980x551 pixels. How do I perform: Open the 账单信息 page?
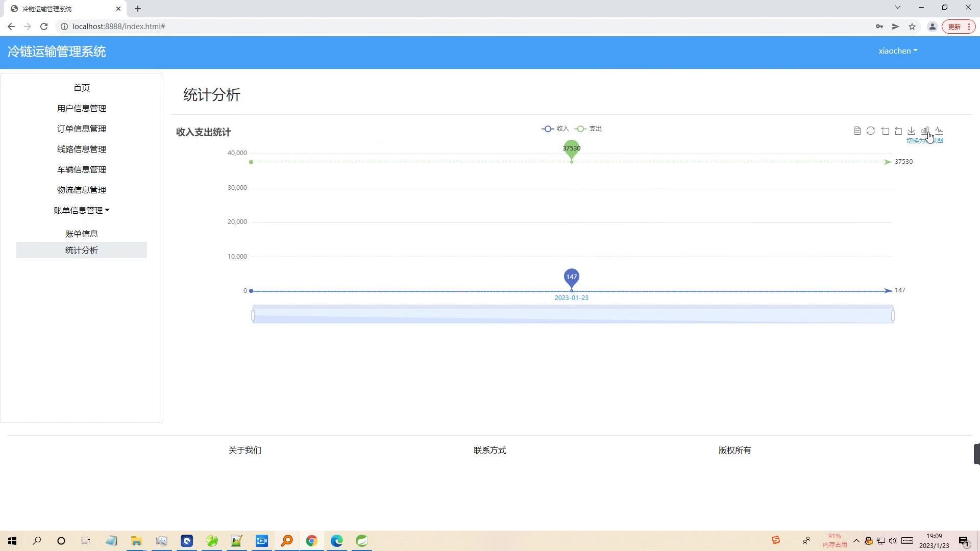[x=82, y=233]
